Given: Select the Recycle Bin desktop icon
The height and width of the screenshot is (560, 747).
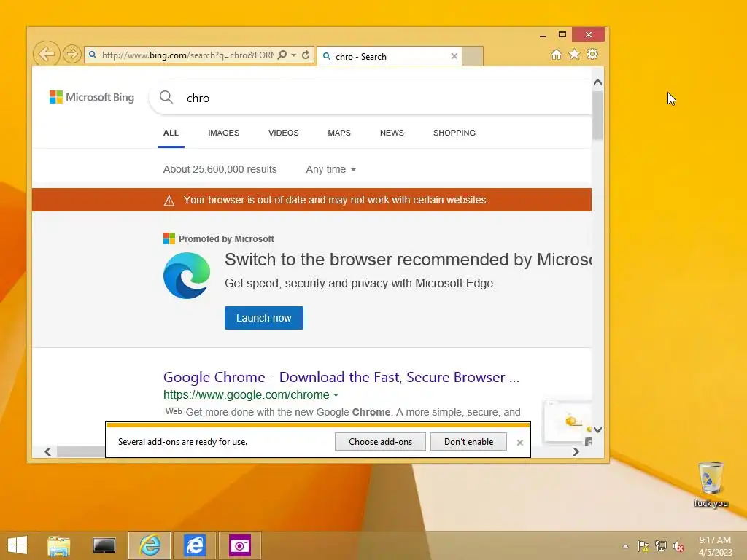Looking at the screenshot, I should pos(711,485).
